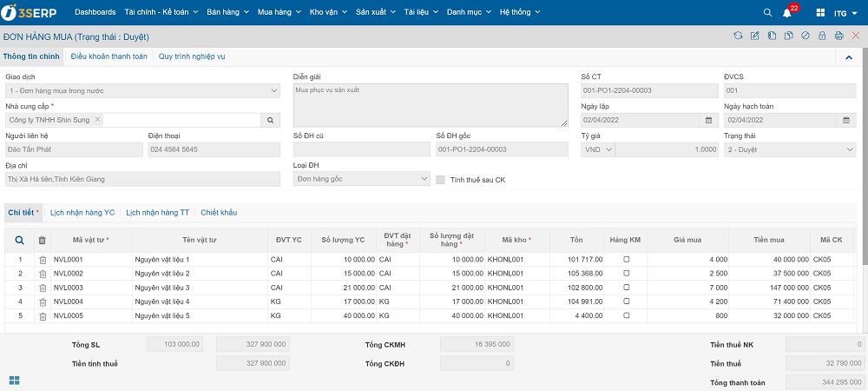This screenshot has height=391, width=868.
Task: Open the notifications bell
Action: pos(787,13)
